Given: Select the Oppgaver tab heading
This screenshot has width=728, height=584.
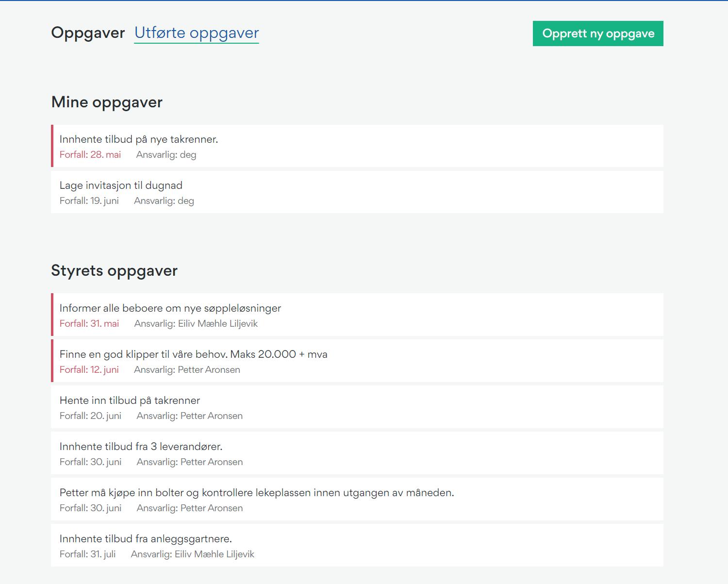Looking at the screenshot, I should (88, 33).
